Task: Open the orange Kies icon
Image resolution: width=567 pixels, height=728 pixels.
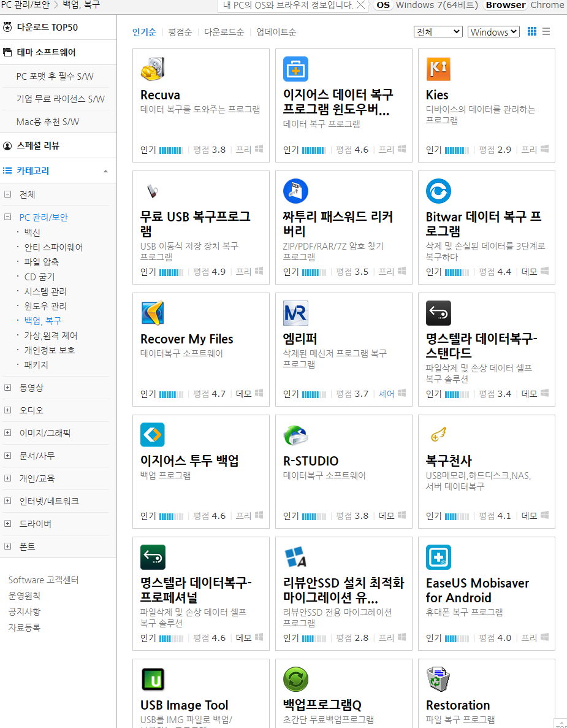Action: coord(438,69)
